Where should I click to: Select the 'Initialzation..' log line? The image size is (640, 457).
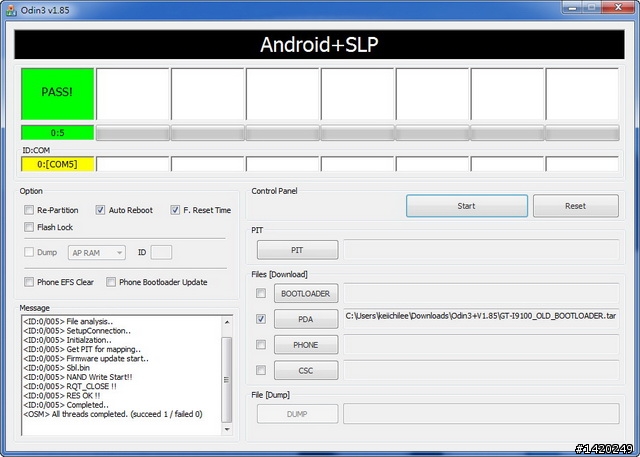tap(67, 340)
